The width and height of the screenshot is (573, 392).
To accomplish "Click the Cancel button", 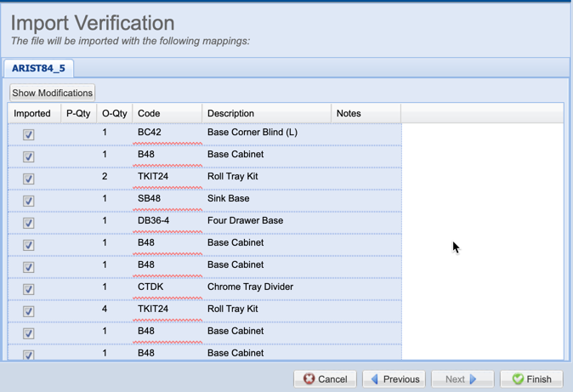I will pos(326,379).
